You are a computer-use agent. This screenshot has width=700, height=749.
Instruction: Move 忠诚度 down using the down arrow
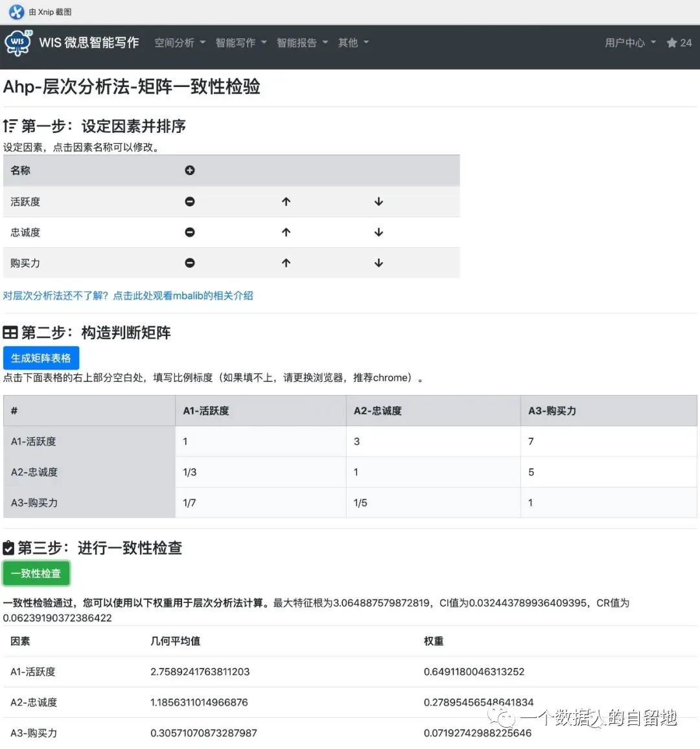(379, 232)
